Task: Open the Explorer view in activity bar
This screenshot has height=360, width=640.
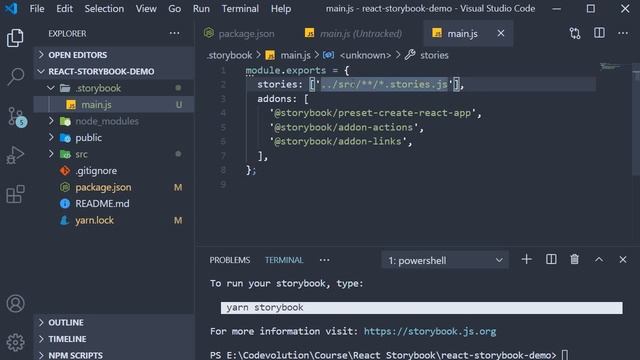Action: click(15, 38)
